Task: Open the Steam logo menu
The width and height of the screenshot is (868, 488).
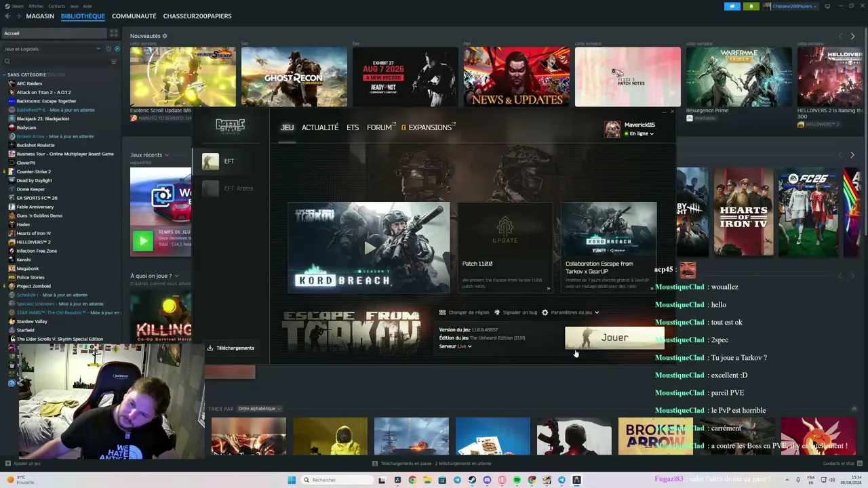Action: pos(6,6)
